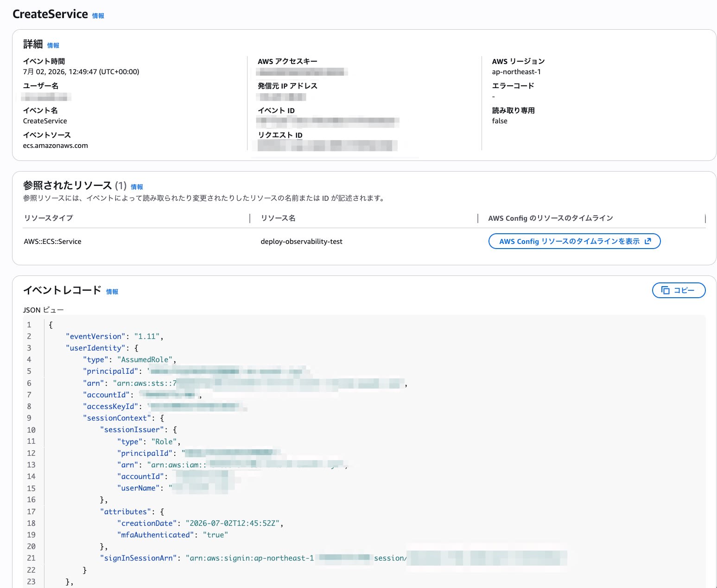Click the エラーコード label
This screenshot has width=717, height=588.
click(513, 86)
